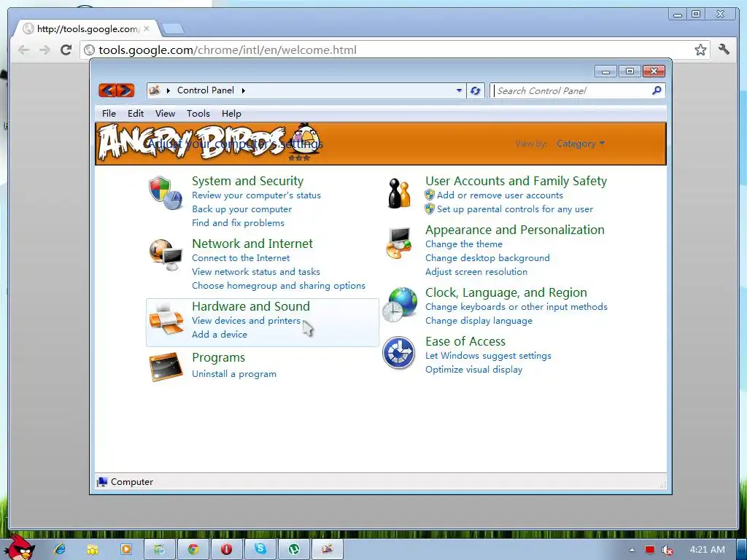The height and width of the screenshot is (560, 747).
Task: Click the Clock, Language, and Region globe icon
Action: (x=400, y=305)
